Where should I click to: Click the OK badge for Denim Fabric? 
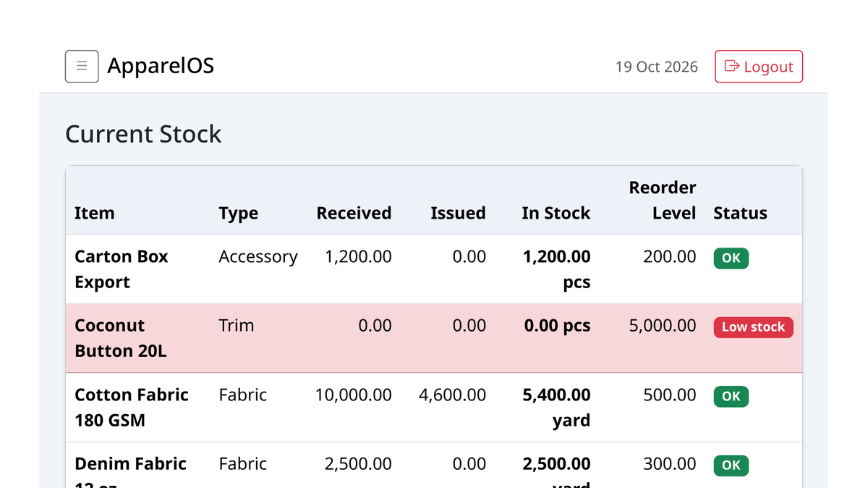tap(731, 465)
